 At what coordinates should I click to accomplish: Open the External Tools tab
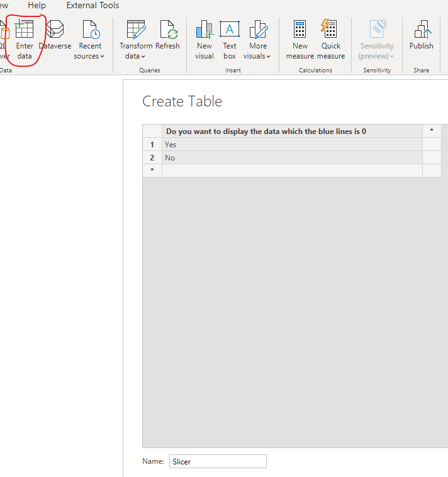(x=92, y=5)
